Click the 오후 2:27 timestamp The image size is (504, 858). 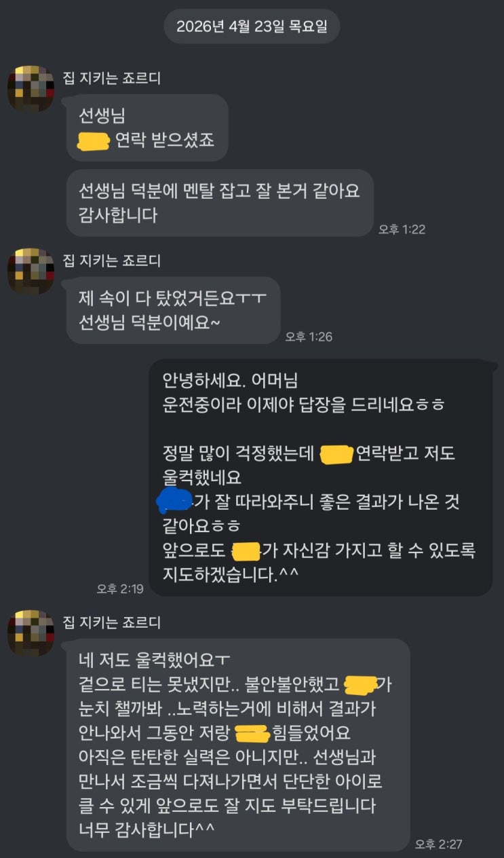point(439,844)
